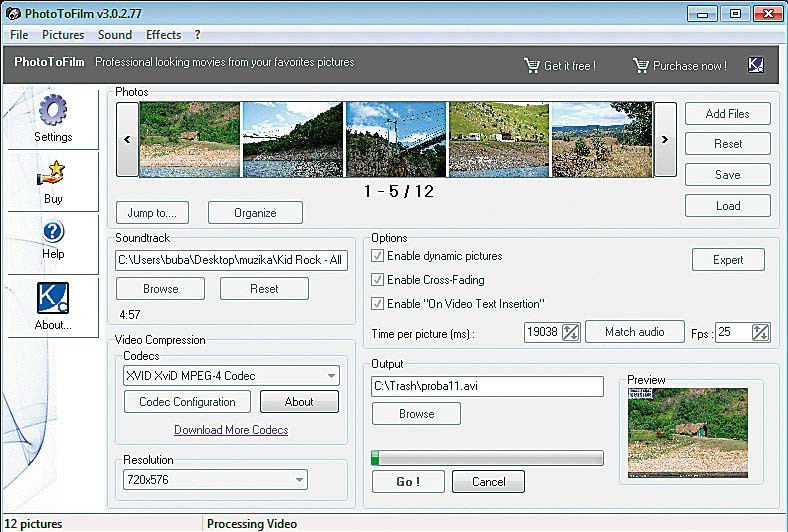Click the Fps value field 25
Viewport: 788px width, 532px height.
pos(734,332)
